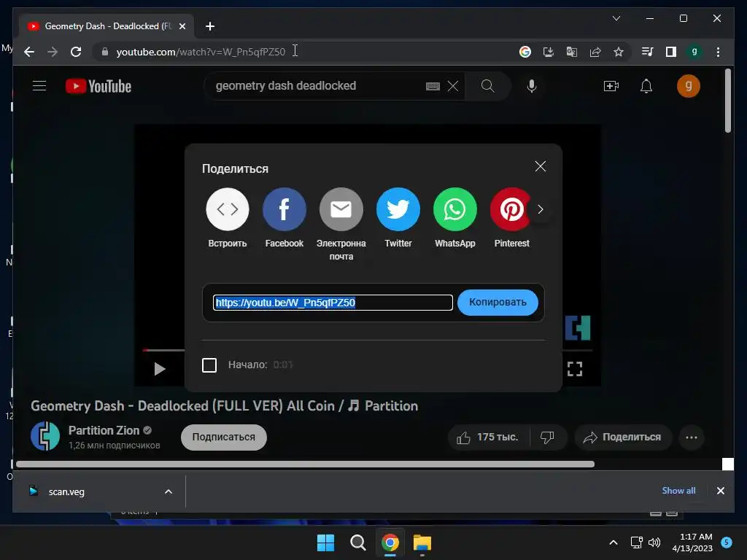Click the 0:01 start time value
The height and width of the screenshot is (560, 747).
tap(283, 365)
